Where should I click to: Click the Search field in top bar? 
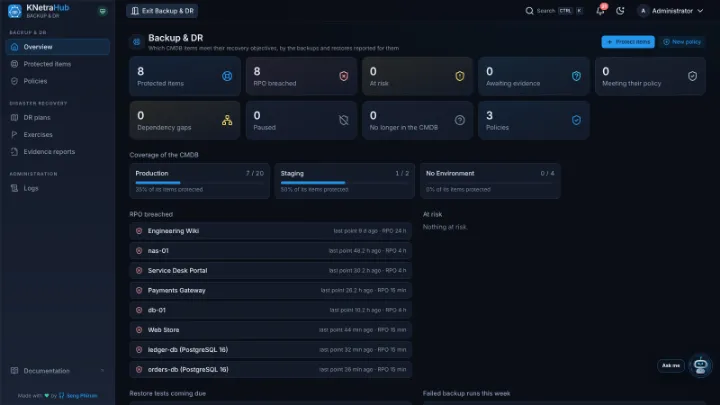point(554,11)
